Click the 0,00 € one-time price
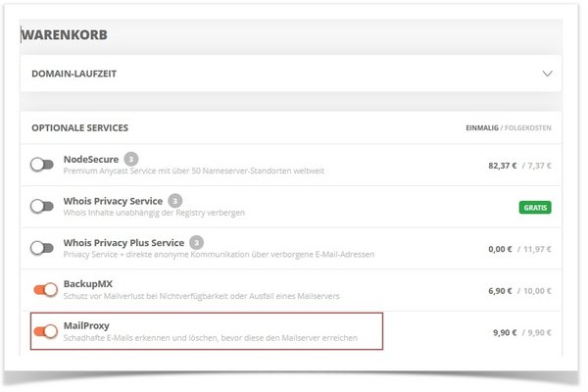This screenshot has width=588, height=392. coord(500,249)
